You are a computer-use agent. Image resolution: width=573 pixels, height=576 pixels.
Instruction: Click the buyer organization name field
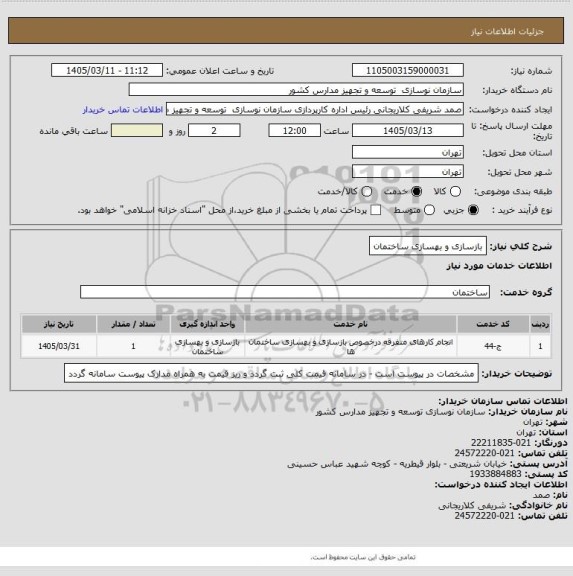296,90
